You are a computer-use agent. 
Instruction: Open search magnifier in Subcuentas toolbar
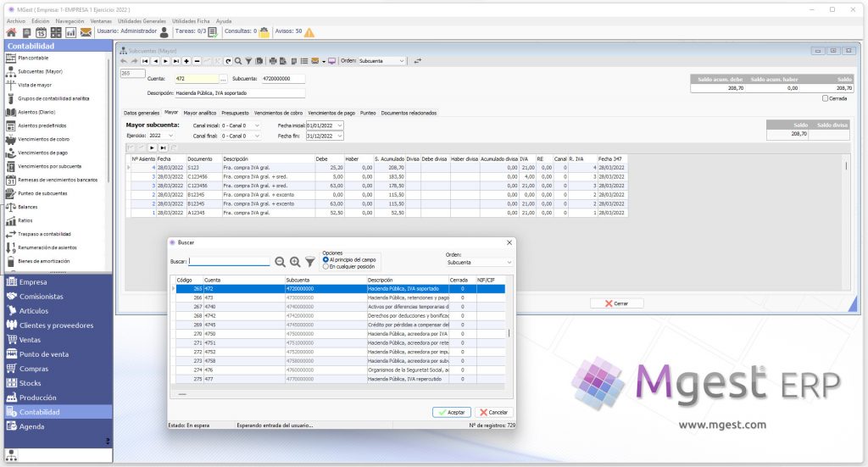(x=238, y=61)
